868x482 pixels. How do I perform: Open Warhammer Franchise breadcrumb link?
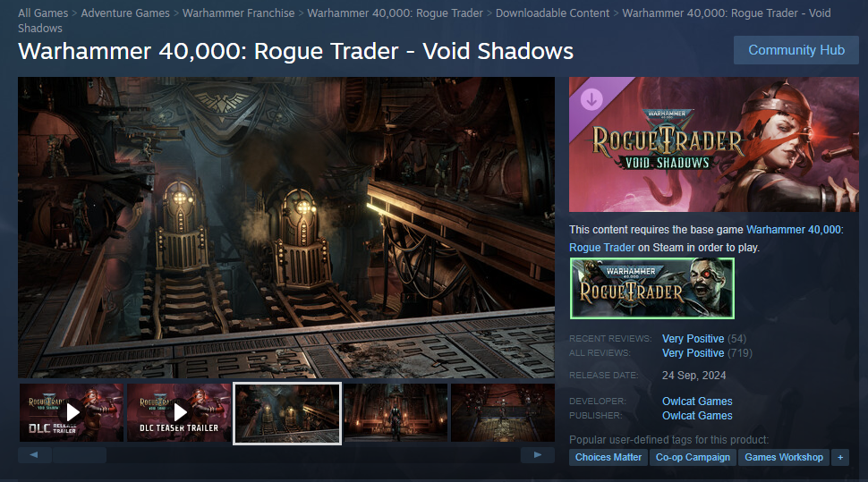(239, 13)
